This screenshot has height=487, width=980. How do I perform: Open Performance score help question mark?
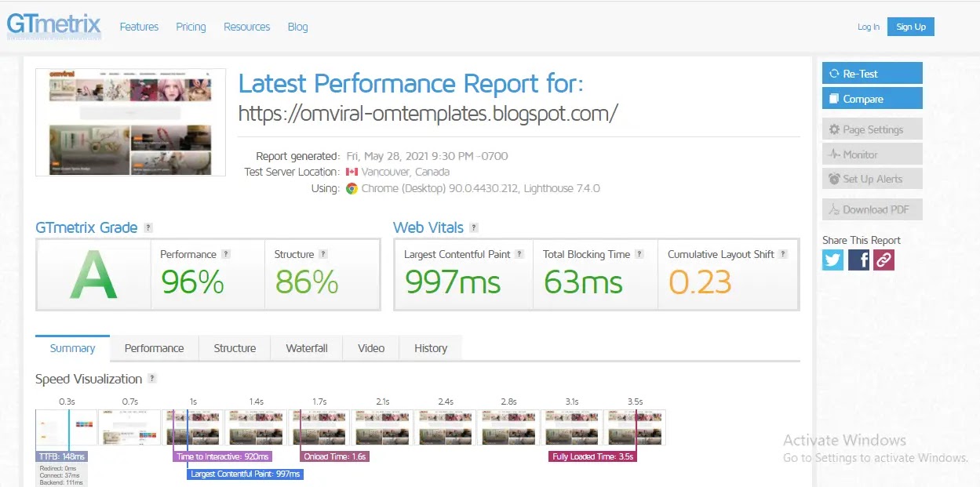226,254
